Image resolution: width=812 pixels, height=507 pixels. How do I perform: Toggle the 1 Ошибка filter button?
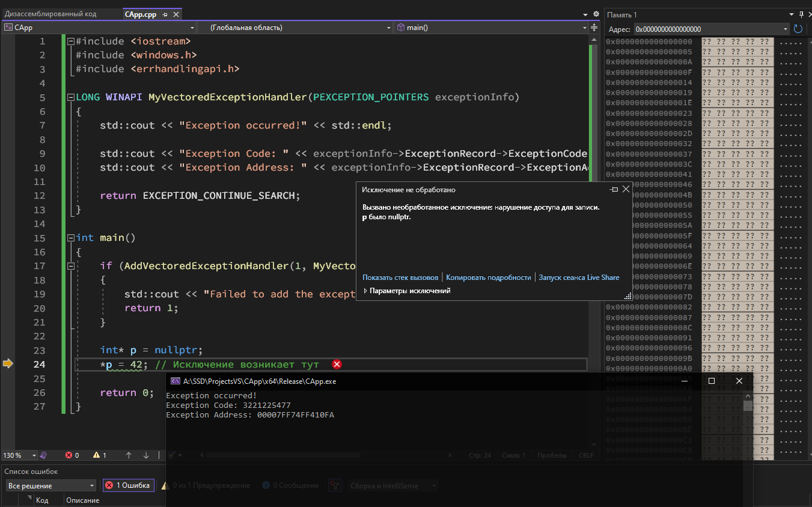127,485
